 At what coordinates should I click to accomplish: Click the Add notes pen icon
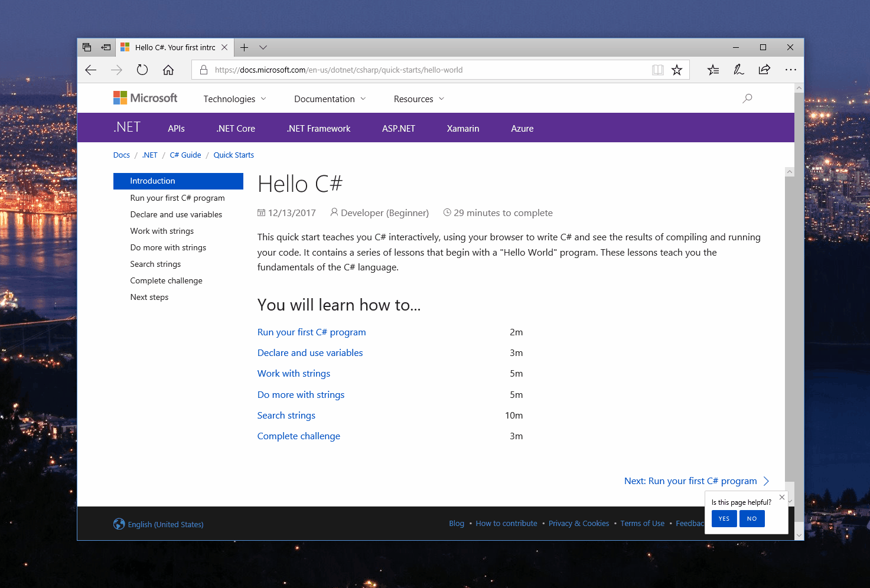[x=738, y=70]
